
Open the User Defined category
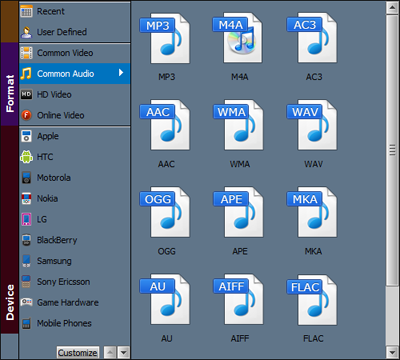(75, 32)
